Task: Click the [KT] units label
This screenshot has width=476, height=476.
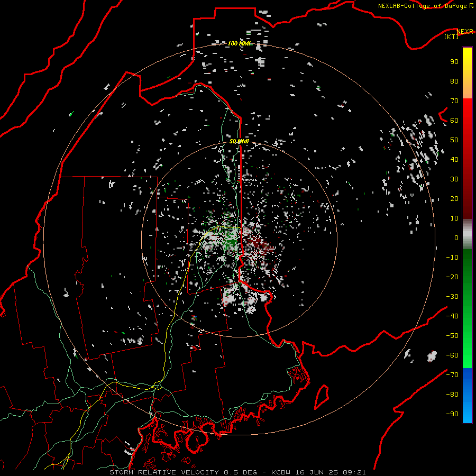Action: click(x=451, y=36)
